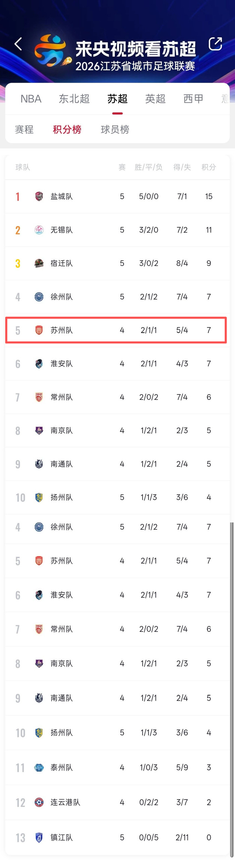Open the 球员榜 player ranking sub-tab

pos(115,129)
